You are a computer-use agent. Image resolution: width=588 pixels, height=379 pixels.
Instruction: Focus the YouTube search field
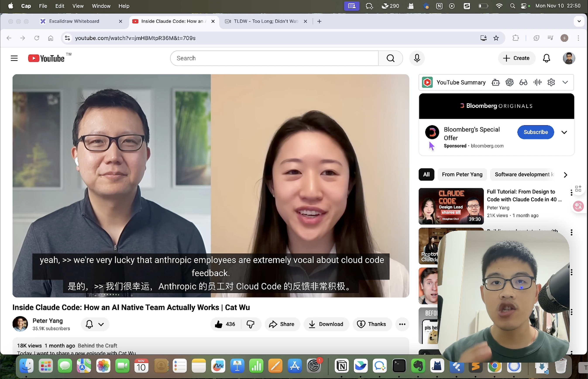tap(274, 58)
